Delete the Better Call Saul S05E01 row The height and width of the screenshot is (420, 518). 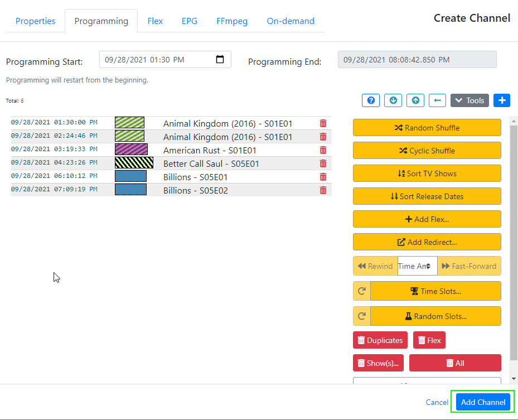pos(323,163)
